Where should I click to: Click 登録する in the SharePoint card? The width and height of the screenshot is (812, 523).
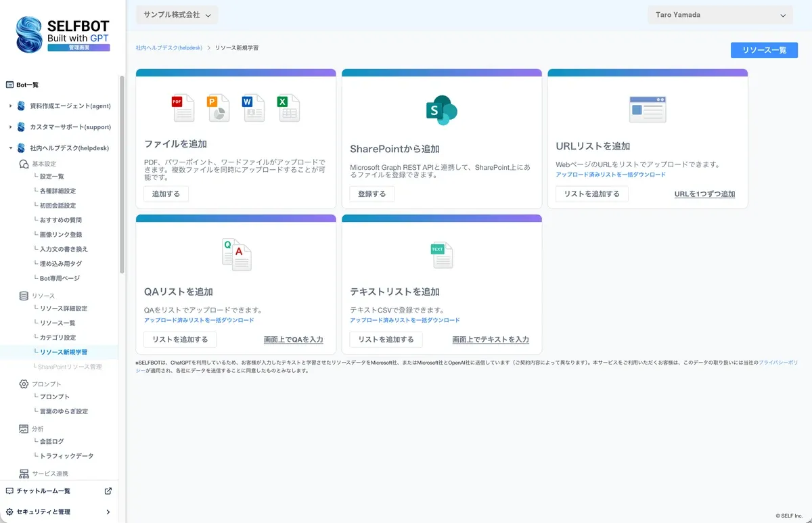click(x=371, y=194)
